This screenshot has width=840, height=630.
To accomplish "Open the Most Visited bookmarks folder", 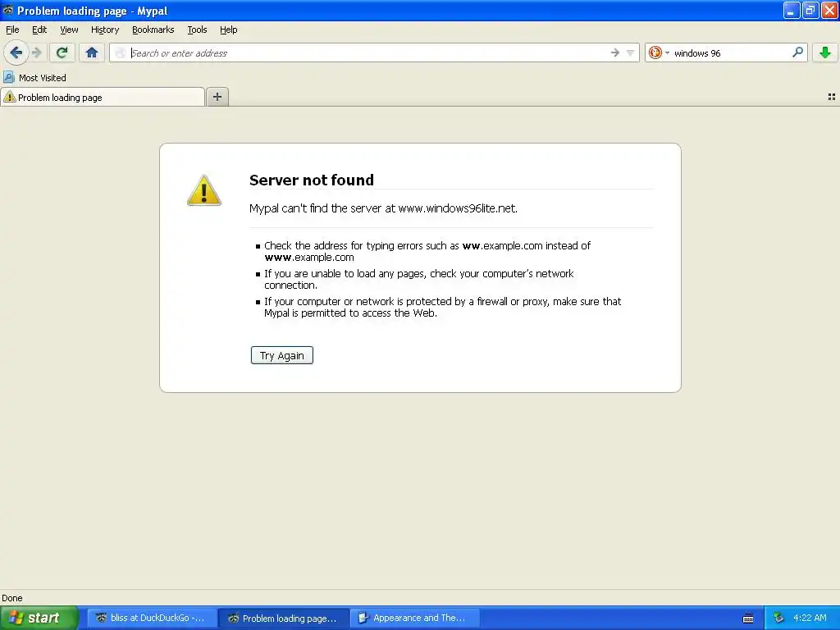I will pos(35,77).
